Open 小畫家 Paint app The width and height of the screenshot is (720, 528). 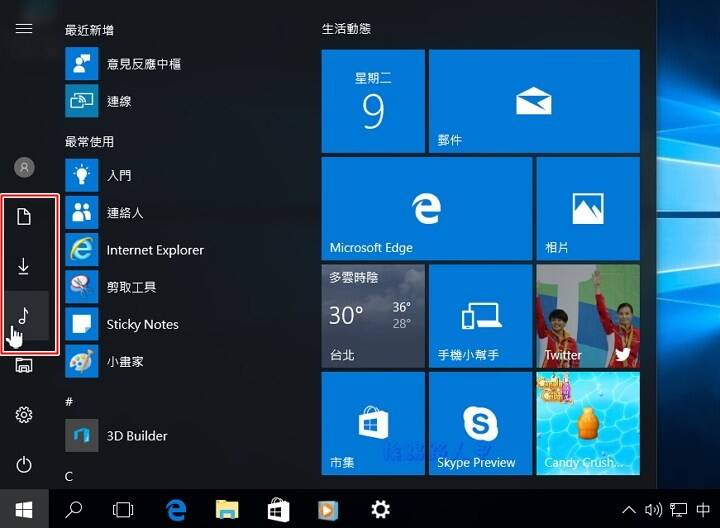104,361
